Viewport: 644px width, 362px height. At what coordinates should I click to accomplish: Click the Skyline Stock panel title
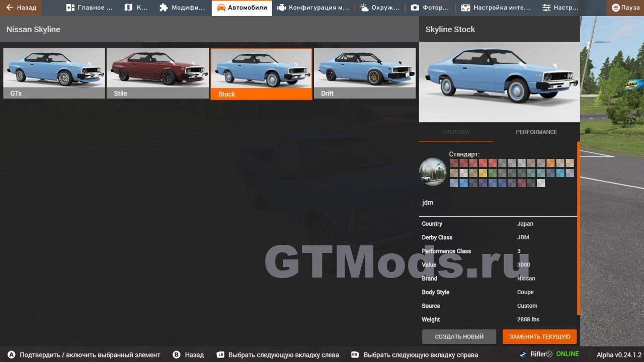pos(450,29)
